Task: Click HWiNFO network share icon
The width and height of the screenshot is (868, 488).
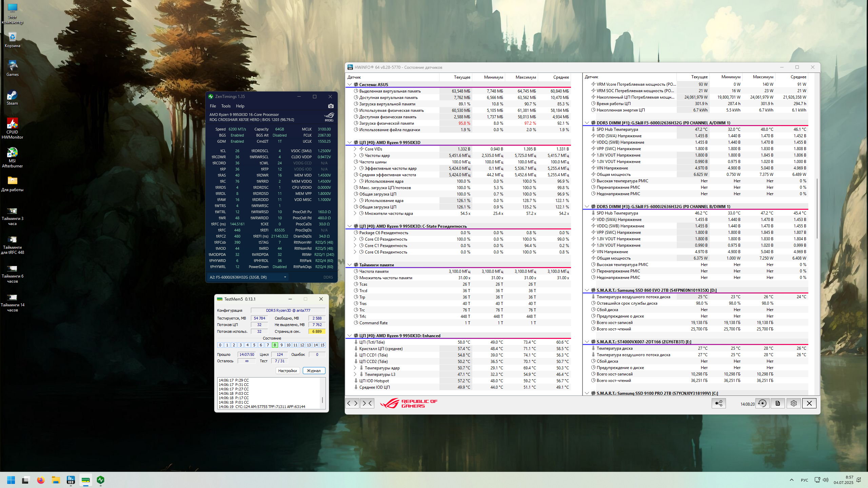Action: (718, 403)
